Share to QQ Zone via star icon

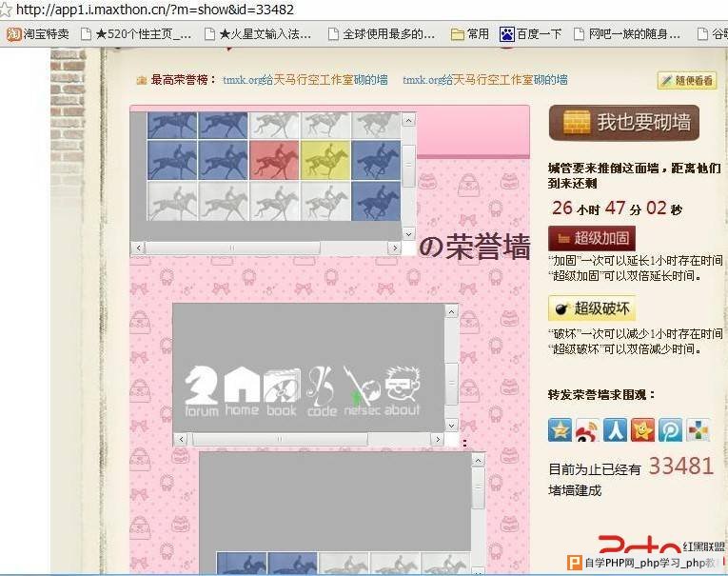tap(560, 429)
